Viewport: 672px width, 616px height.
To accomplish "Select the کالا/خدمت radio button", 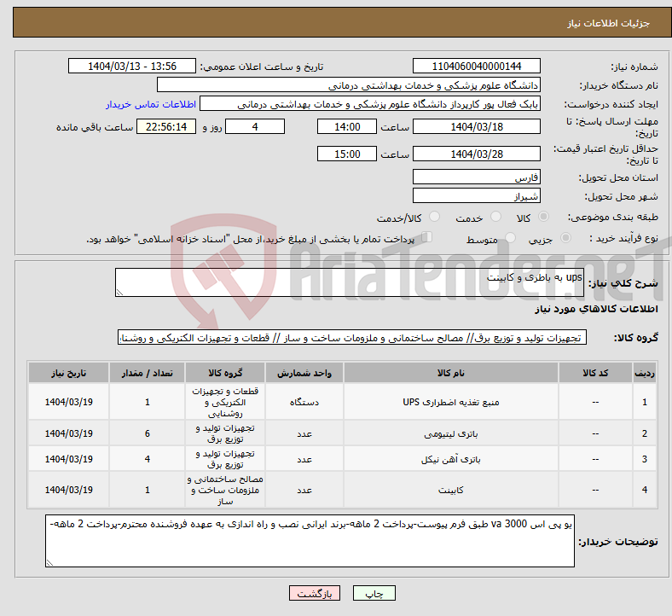I will click(434, 217).
